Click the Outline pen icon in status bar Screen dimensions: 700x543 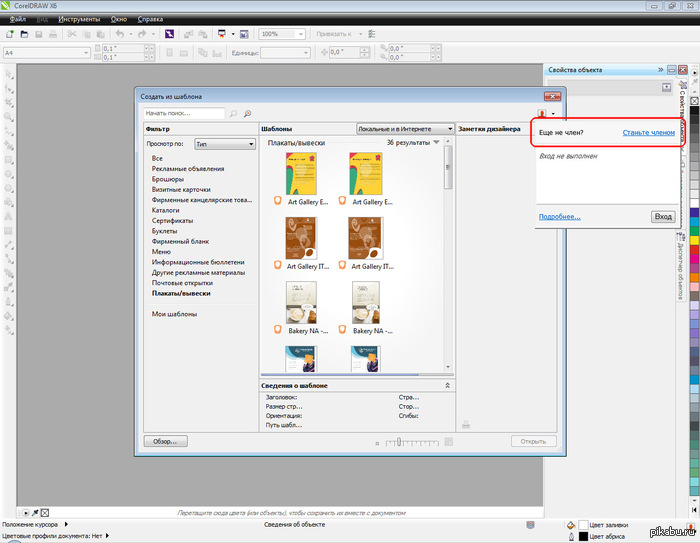[x=571, y=536]
